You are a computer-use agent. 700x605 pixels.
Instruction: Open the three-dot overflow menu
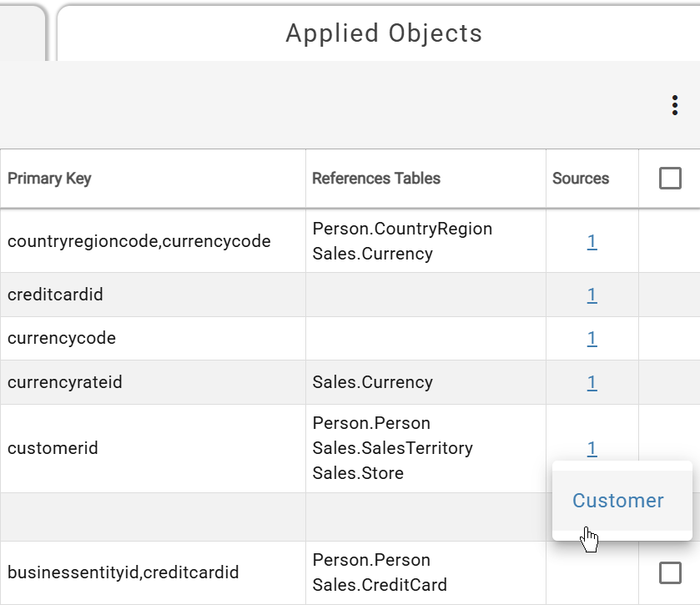(675, 105)
